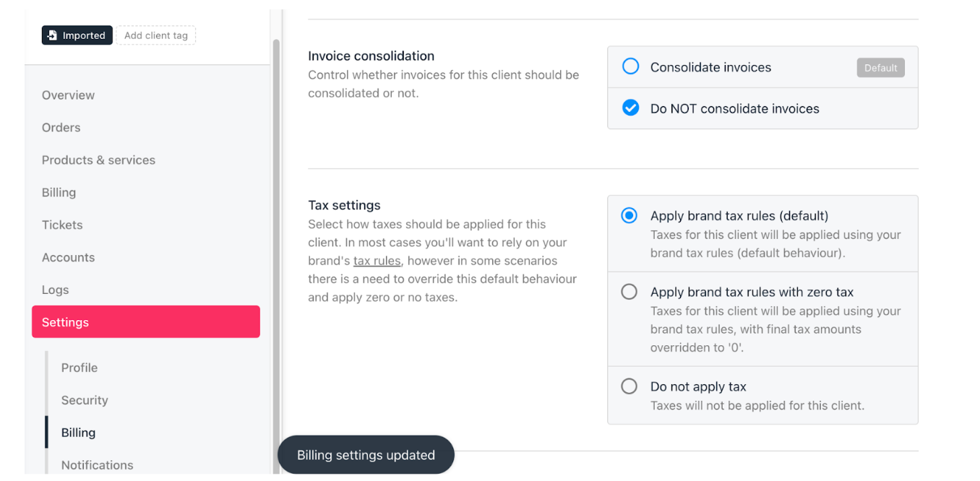
Task: Select Consolidate invoices radio option
Action: [x=631, y=67]
